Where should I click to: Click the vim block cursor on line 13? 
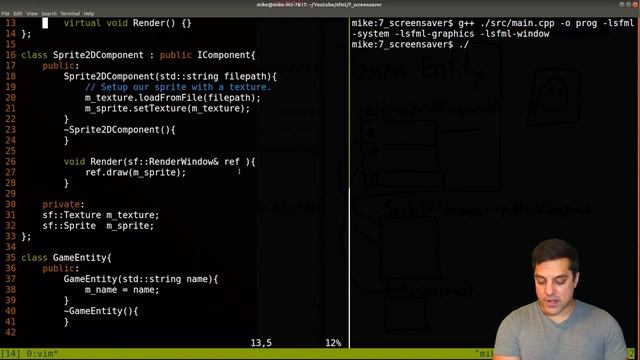tap(45, 23)
